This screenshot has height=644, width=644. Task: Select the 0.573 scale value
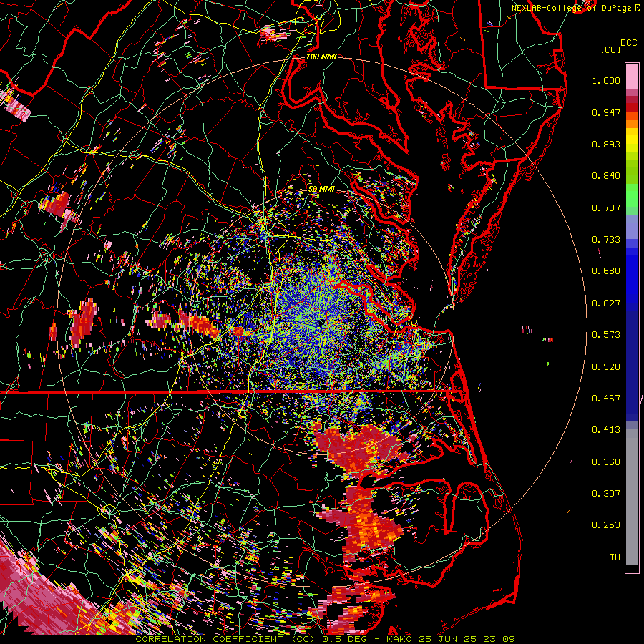606,335
